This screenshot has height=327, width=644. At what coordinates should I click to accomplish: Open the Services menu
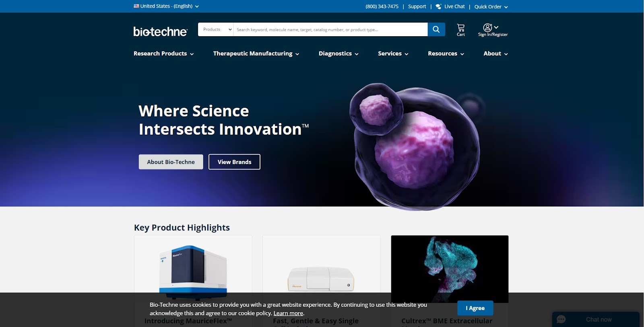click(393, 53)
